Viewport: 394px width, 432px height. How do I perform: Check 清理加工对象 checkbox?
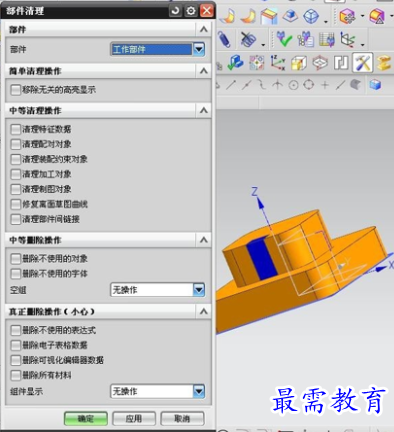15,174
